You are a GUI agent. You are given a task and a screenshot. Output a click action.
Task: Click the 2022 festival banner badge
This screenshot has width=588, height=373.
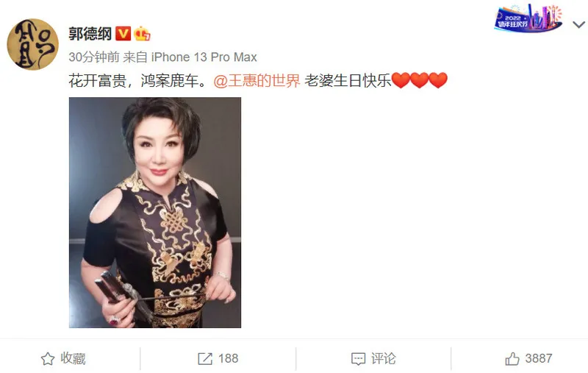528,18
